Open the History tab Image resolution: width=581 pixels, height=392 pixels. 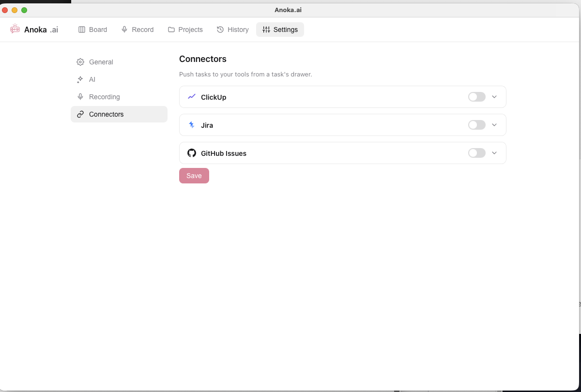tap(233, 30)
